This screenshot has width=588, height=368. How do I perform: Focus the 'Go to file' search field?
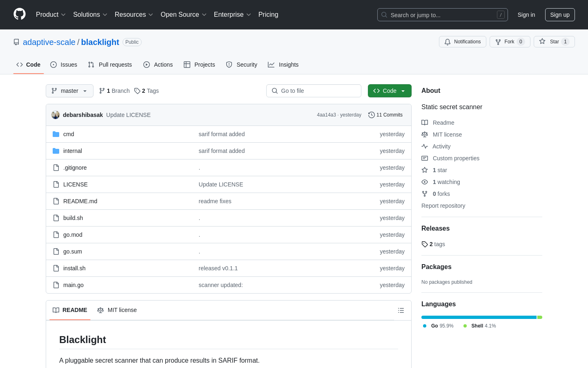click(314, 91)
